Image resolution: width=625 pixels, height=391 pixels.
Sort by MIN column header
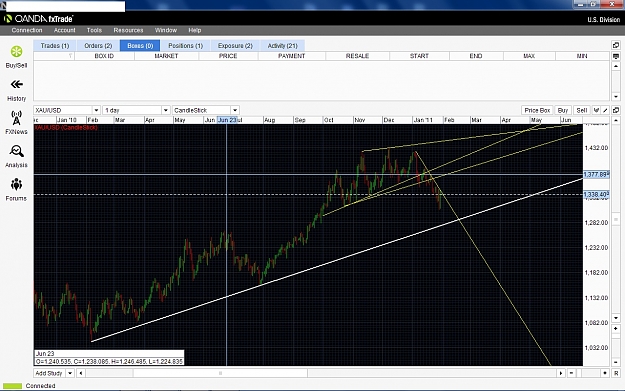coord(582,56)
